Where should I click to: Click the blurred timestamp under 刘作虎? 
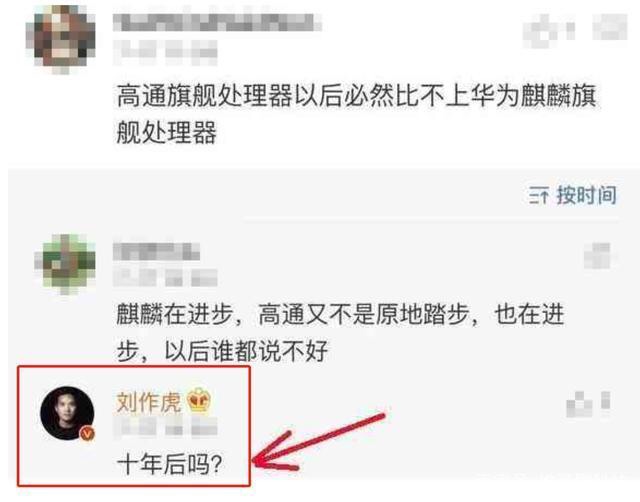coord(165,429)
